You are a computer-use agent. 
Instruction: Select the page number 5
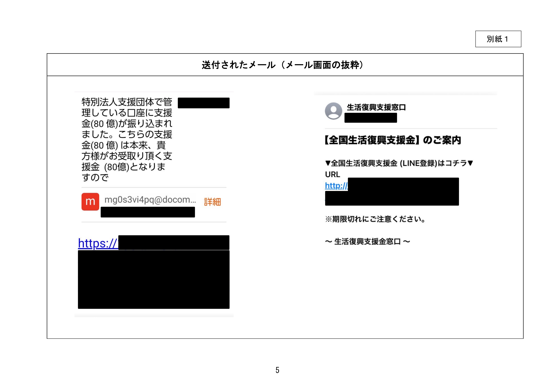[x=277, y=370]
